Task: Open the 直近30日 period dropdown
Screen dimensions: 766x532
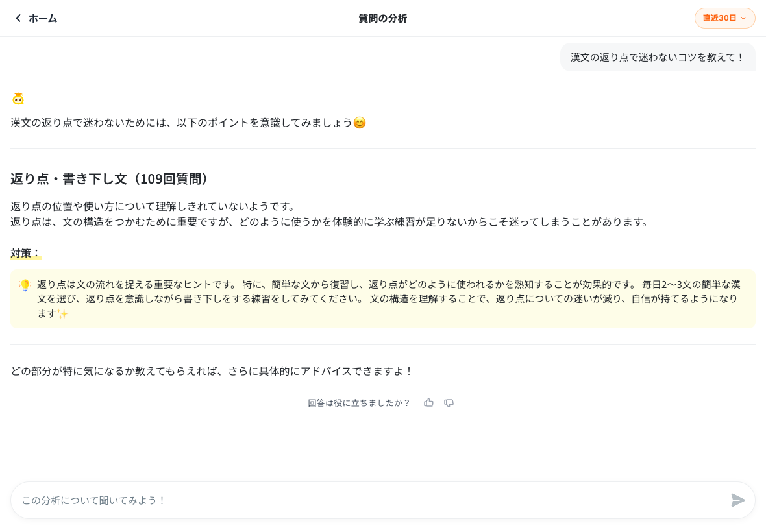Action: (724, 18)
